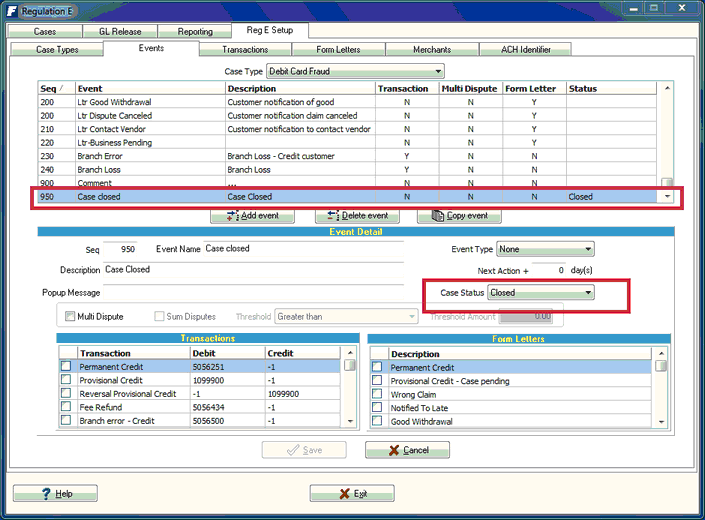The height and width of the screenshot is (520, 705).
Task: Select the Events sub-tab
Action: 151,48
